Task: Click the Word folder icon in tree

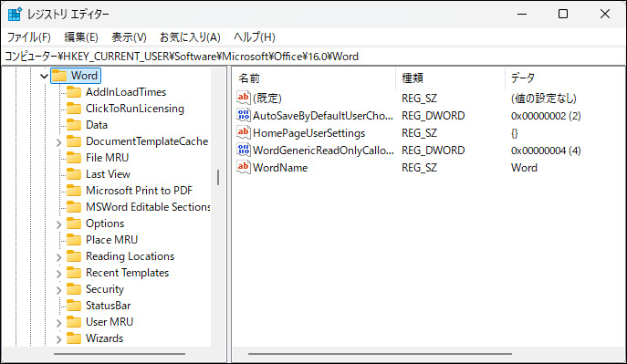Action: coord(59,76)
